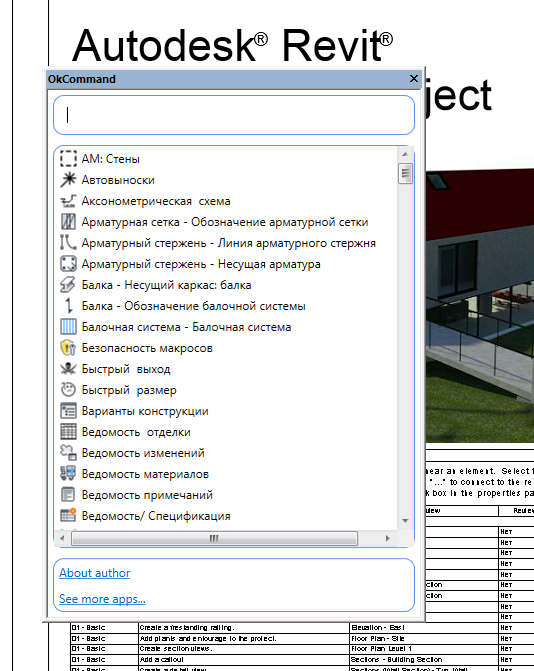Click the Обозначение балочной системы icon

click(68, 306)
